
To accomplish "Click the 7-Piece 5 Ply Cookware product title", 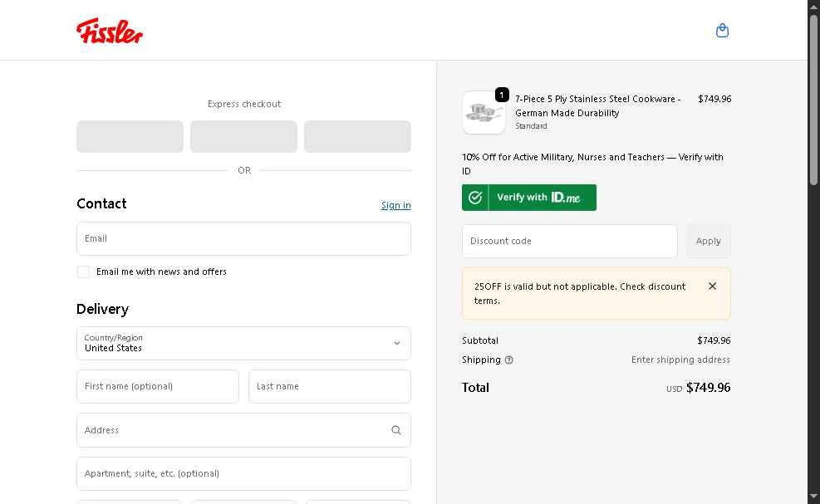I will point(597,105).
